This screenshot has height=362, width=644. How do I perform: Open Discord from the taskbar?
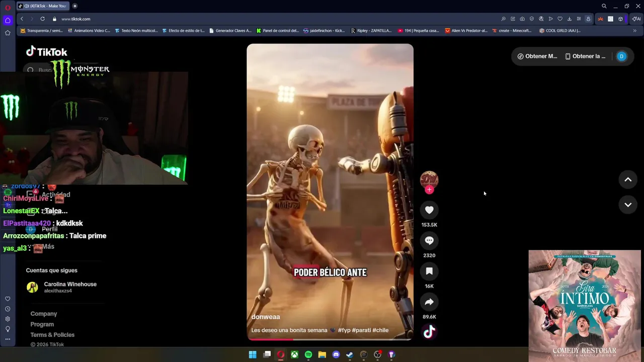[x=336, y=354]
